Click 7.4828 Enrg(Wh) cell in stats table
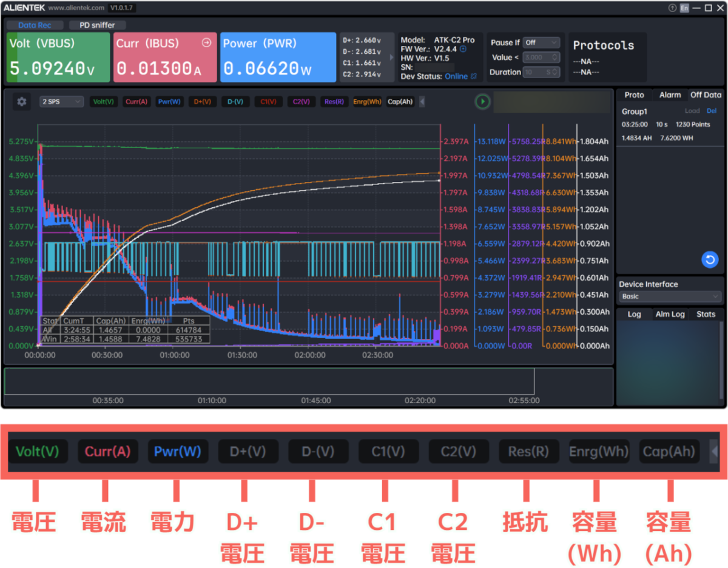Viewport: 728px width, 568px height. click(x=149, y=339)
